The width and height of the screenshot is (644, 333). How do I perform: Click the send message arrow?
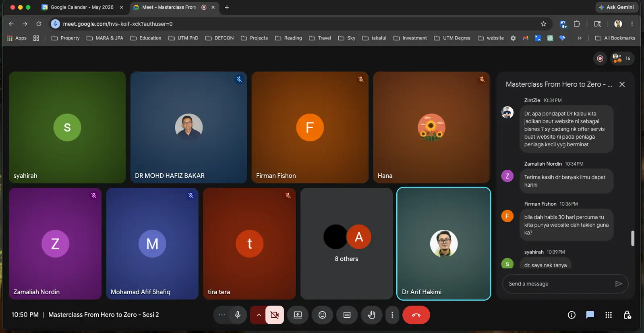click(x=619, y=284)
